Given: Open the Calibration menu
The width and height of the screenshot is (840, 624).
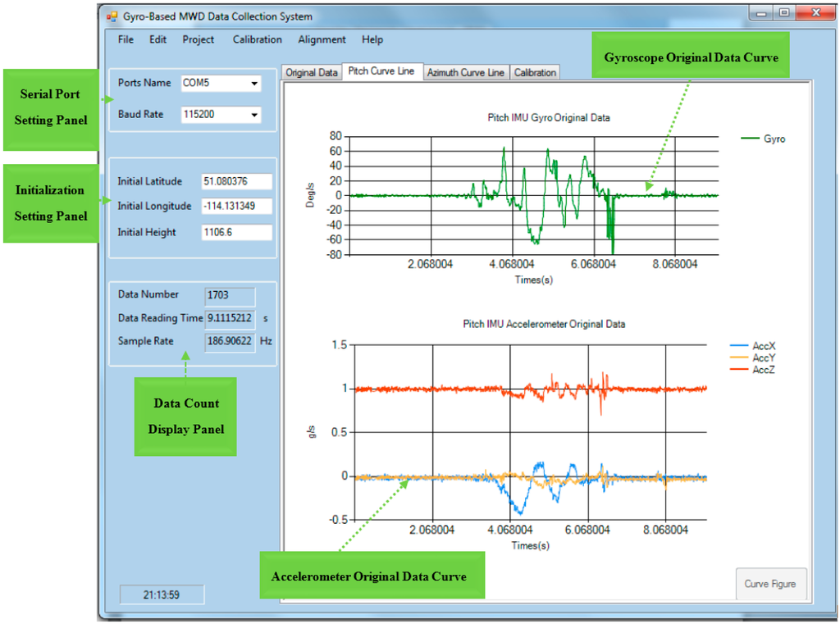Looking at the screenshot, I should pyautogui.click(x=257, y=39).
